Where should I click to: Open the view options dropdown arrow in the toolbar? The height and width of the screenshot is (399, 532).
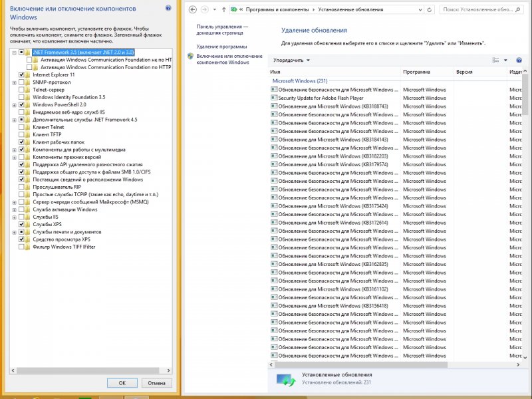point(505,60)
